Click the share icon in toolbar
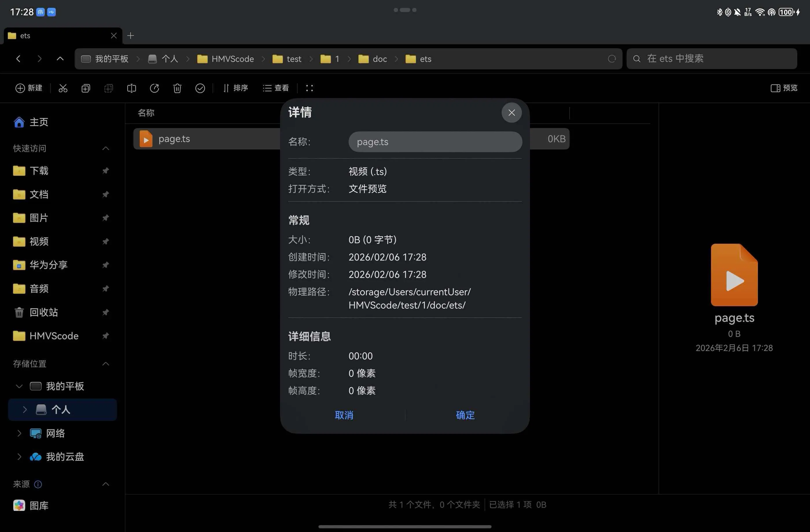 click(154, 88)
